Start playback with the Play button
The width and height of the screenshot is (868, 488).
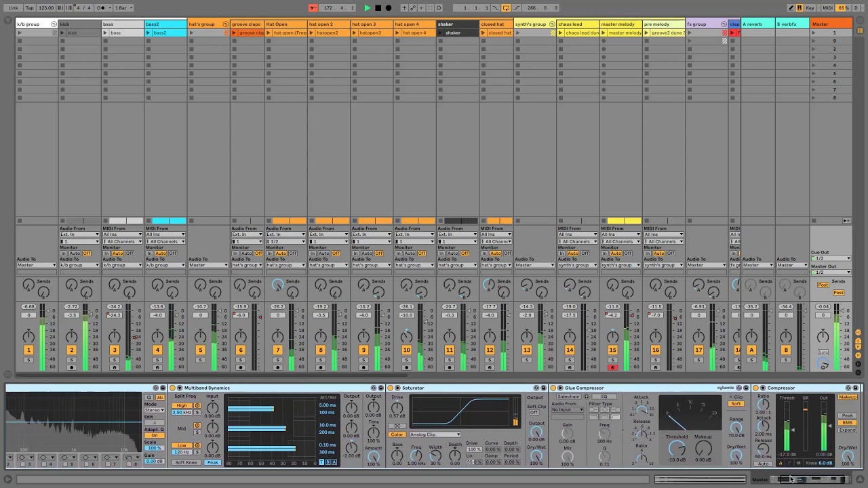[367, 8]
